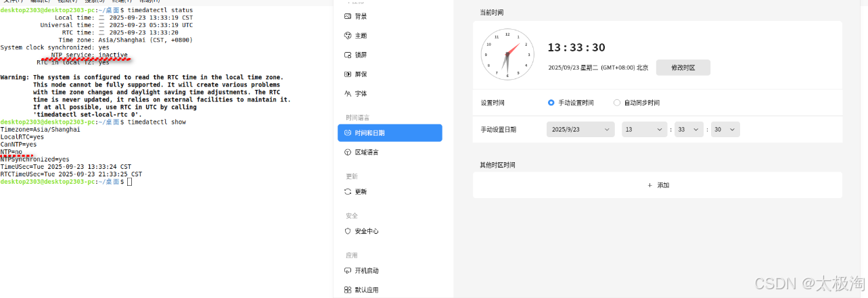The height and width of the screenshot is (298, 868).
Task: Open the 开机启动 (startup) icon
Action: [348, 270]
